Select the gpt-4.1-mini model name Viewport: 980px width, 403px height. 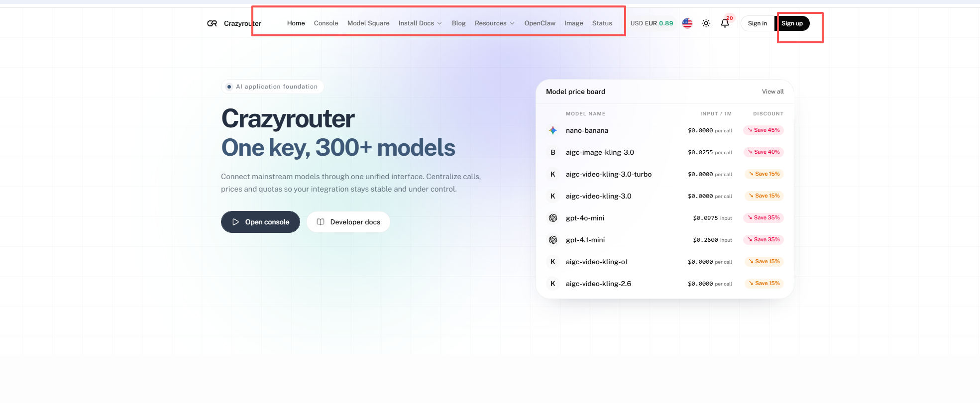pos(585,240)
